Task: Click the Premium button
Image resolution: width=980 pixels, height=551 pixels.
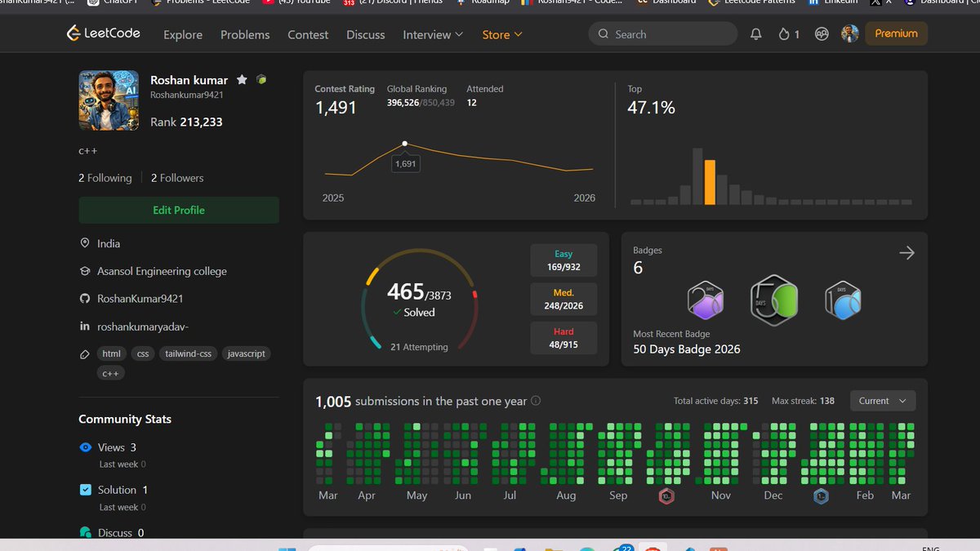Action: point(896,33)
